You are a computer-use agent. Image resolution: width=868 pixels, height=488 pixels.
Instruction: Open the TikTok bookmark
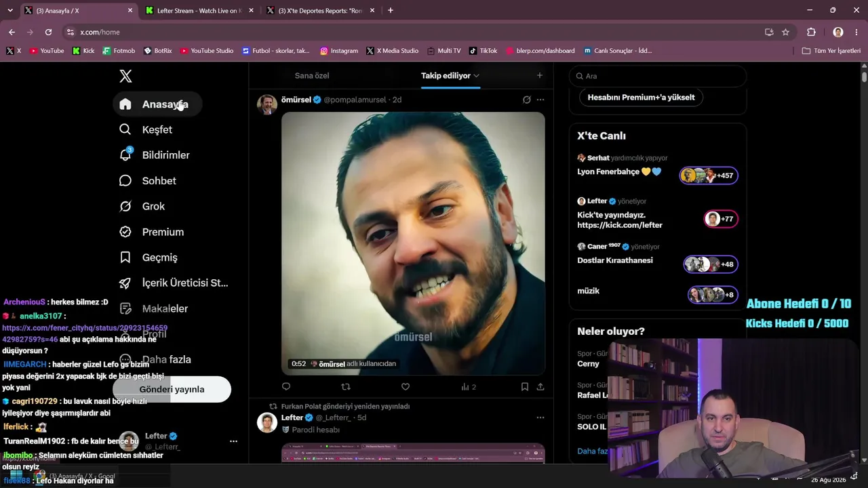[x=483, y=51]
